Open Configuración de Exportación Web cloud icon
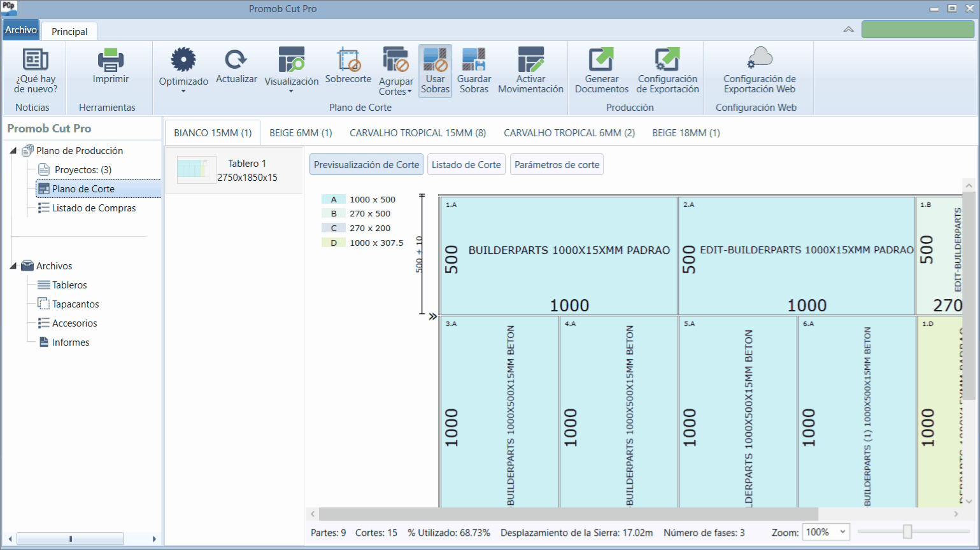Screen dimensions: 980x550 pos(760,58)
